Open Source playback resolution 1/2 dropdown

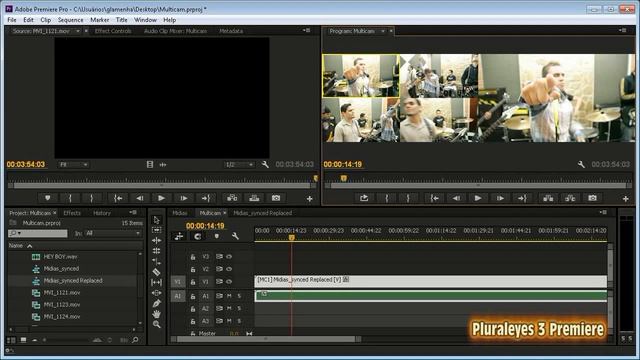coord(240,164)
